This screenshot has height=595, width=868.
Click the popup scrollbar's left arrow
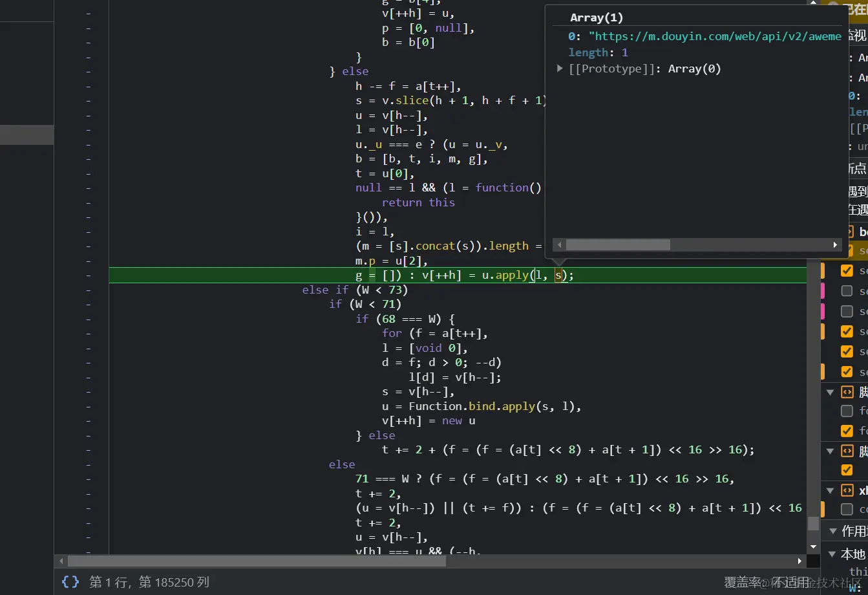pos(560,245)
